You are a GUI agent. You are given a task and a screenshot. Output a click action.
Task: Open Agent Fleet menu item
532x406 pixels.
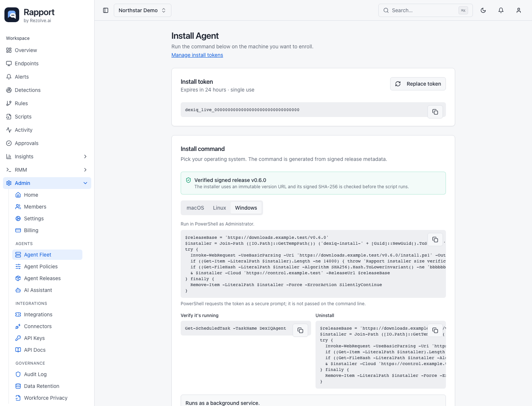(x=47, y=255)
